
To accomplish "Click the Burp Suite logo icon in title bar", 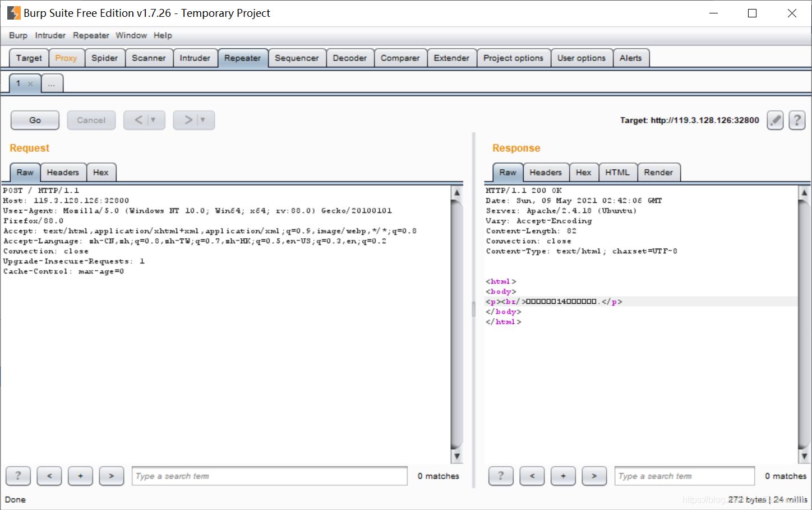I will point(13,13).
